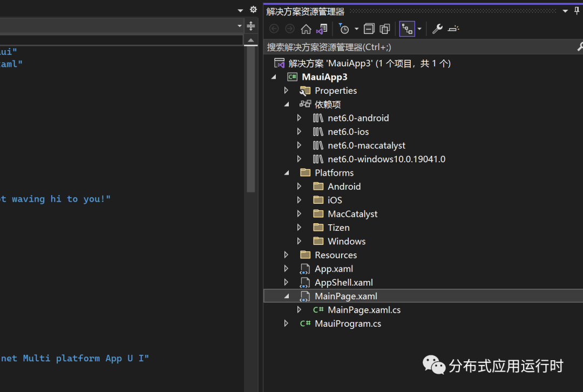
Task: Expand the iOS platform folder
Action: tap(299, 200)
